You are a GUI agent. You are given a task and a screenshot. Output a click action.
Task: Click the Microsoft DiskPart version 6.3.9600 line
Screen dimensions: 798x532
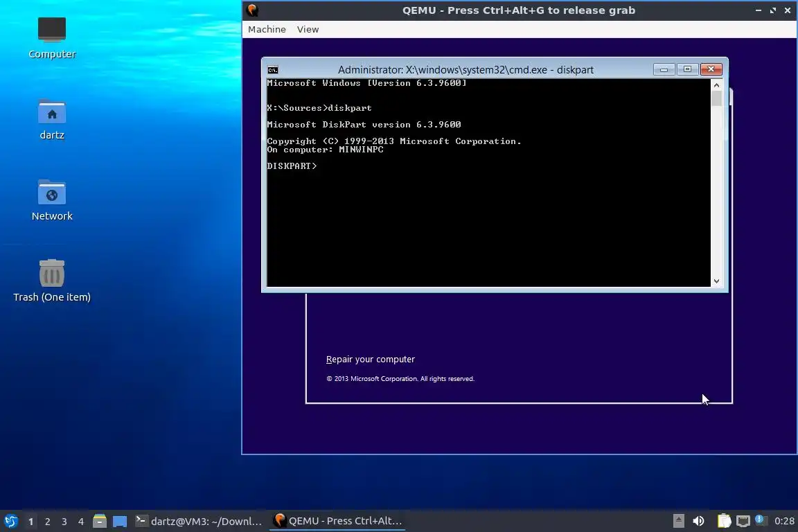click(x=364, y=125)
